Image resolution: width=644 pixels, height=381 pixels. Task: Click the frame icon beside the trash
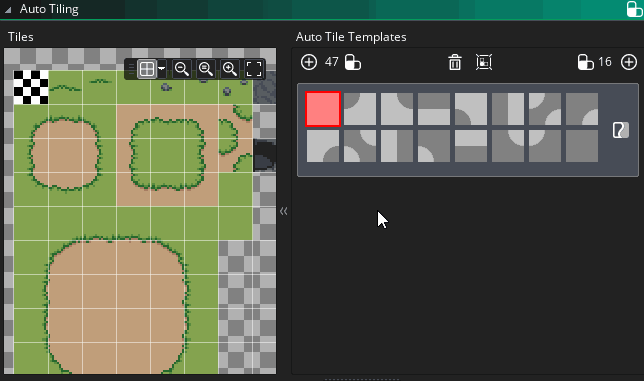point(484,62)
